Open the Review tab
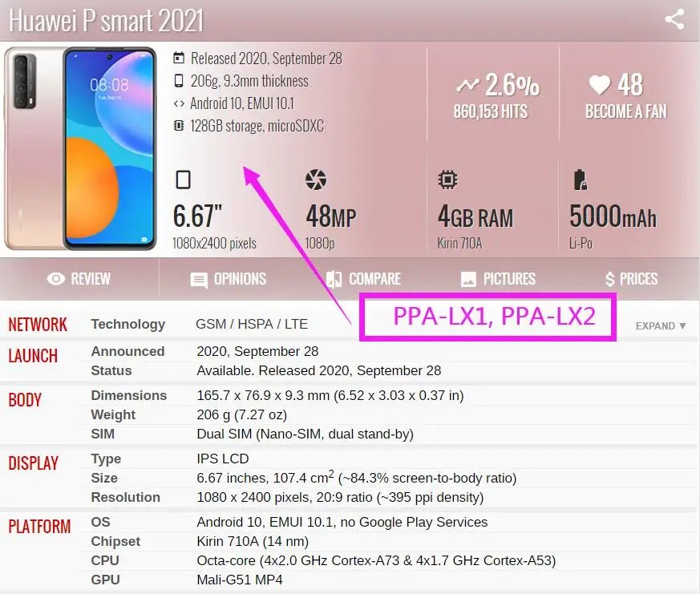 79,279
